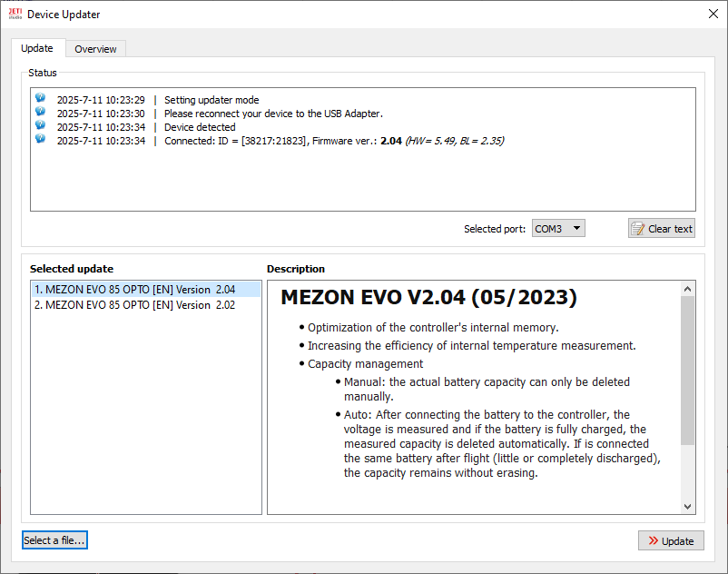Click the 'Connected: ID = [38217:21823]' log text

coord(236,141)
